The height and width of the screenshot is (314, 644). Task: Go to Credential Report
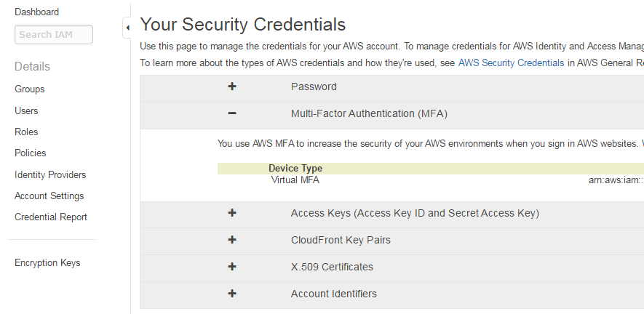[x=51, y=217]
